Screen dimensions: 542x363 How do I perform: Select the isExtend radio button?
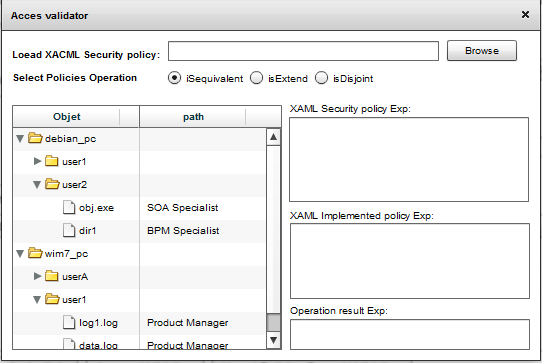click(256, 78)
